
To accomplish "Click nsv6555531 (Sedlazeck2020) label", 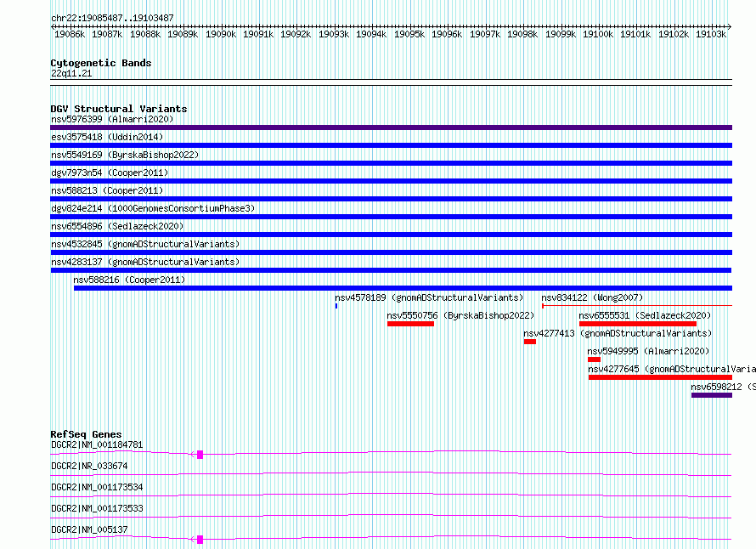I will [x=645, y=315].
